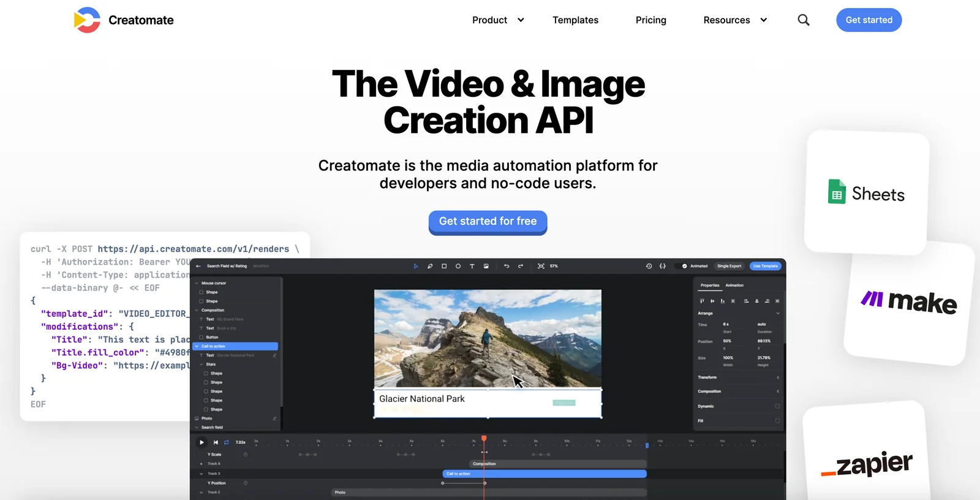Select the Pen drawing tool in editor
This screenshot has width=980, height=500.
coord(430,266)
